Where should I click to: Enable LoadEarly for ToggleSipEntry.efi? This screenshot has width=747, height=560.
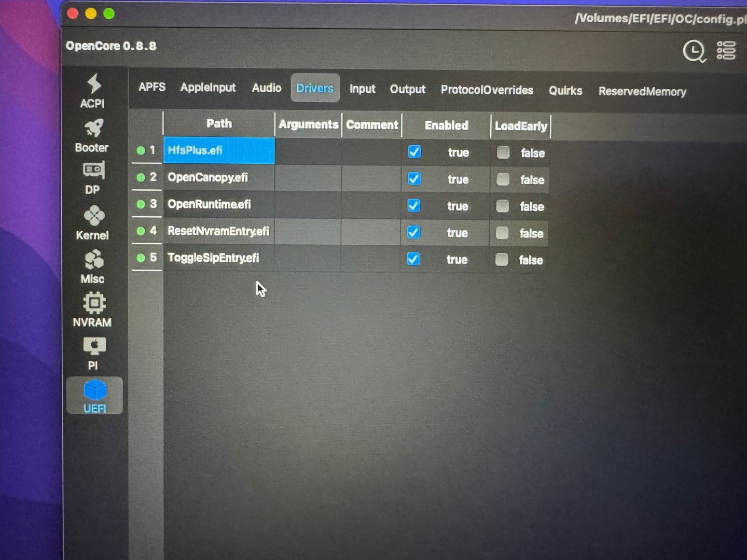501,259
